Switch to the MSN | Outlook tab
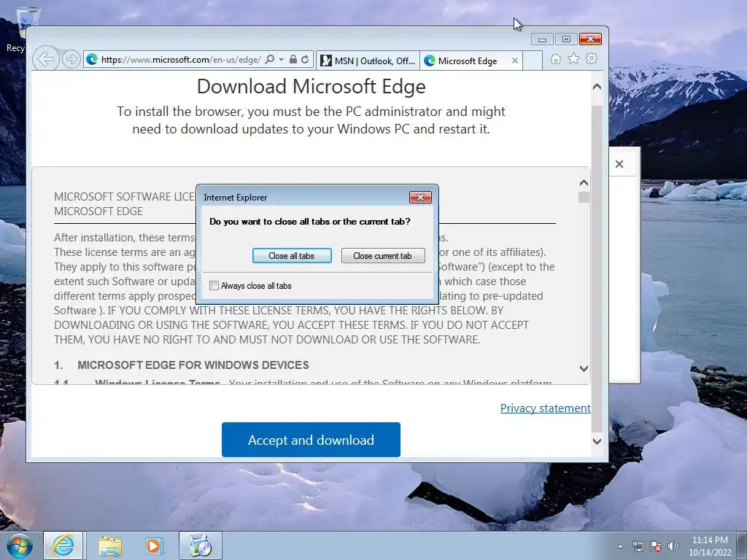The image size is (747, 560). click(x=368, y=61)
